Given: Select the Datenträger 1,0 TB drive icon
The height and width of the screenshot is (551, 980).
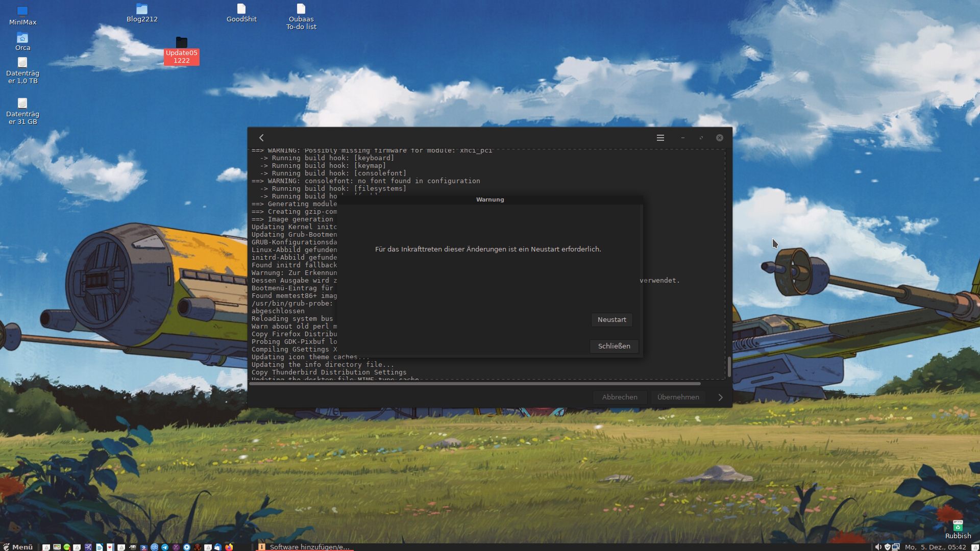Looking at the screenshot, I should [22, 71].
